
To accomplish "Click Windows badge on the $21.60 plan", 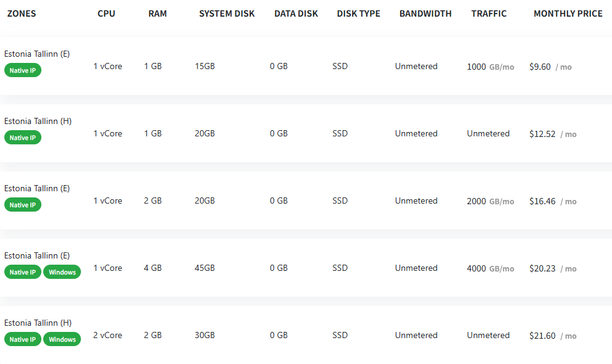I will click(62, 339).
